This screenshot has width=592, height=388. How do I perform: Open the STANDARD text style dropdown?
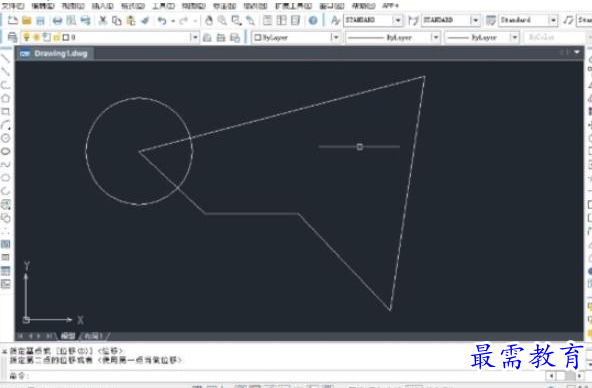pos(398,20)
